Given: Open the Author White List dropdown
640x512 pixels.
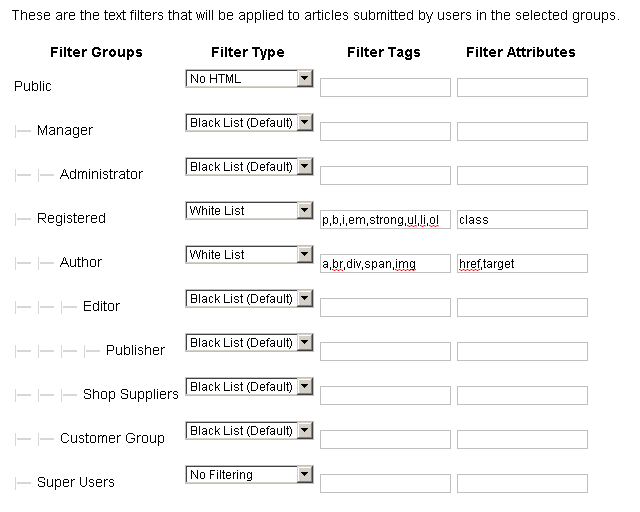Looking at the screenshot, I should 250,255.
